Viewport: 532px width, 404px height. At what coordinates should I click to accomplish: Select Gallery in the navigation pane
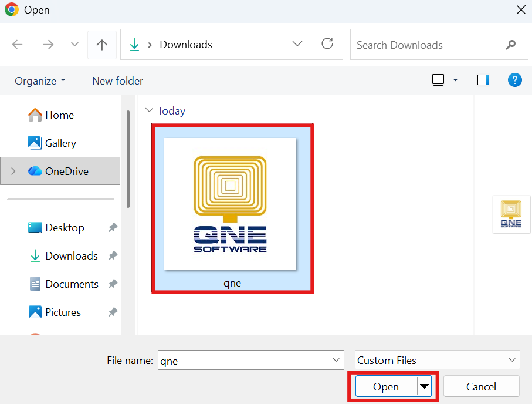60,143
